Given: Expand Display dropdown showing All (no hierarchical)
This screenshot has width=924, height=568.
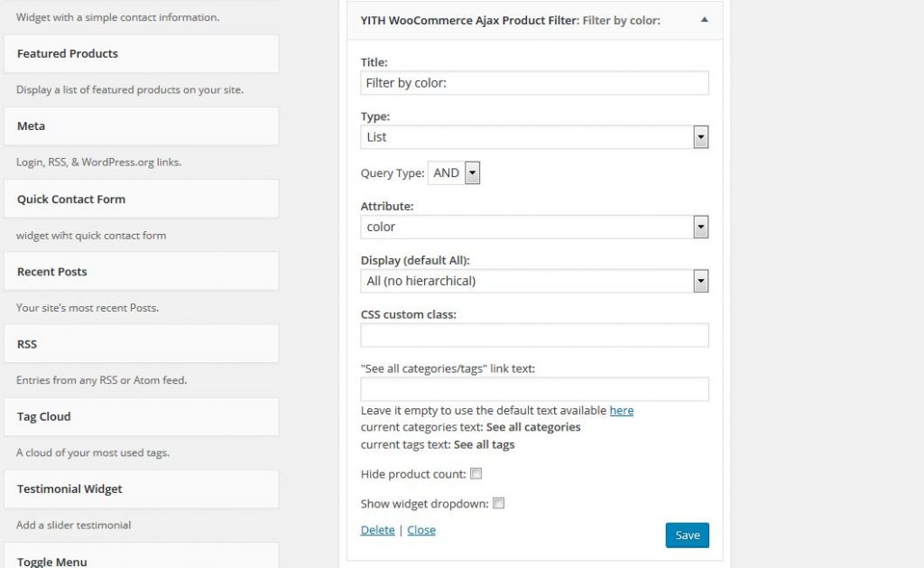Looking at the screenshot, I should pos(534,282).
